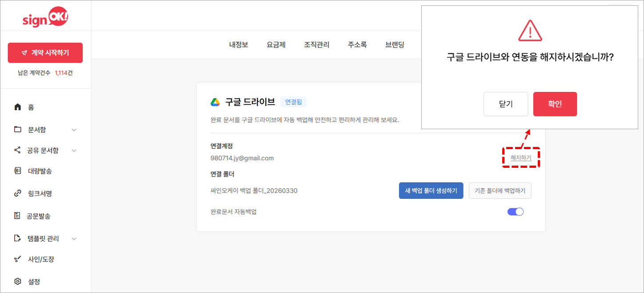This screenshot has height=293, width=644.
Task: Start a contract with 계약 시작하기
Action: [45, 53]
